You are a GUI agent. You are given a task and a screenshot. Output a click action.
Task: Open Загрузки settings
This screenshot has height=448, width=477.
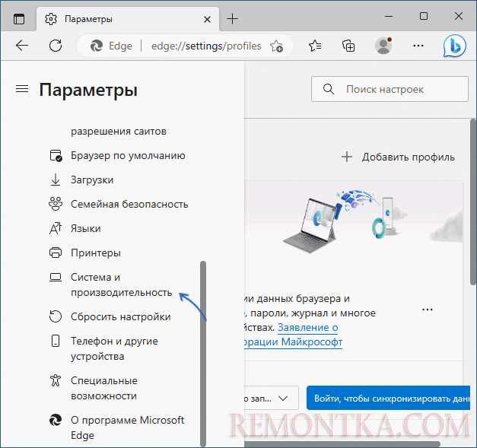coord(92,180)
